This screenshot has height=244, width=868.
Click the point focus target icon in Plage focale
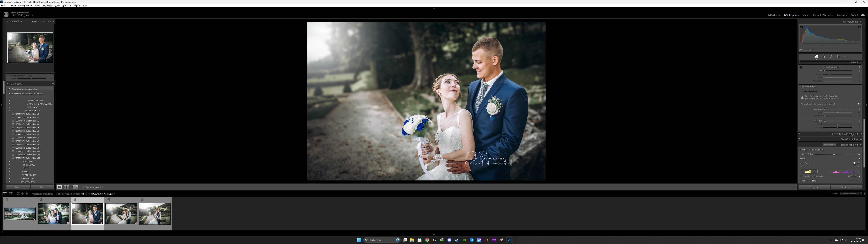coord(858,164)
